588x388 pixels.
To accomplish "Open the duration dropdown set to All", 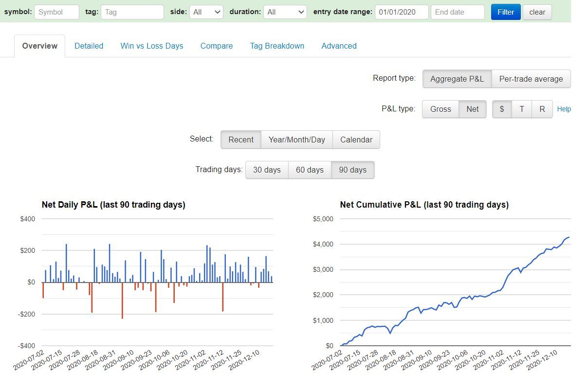I will pyautogui.click(x=285, y=12).
